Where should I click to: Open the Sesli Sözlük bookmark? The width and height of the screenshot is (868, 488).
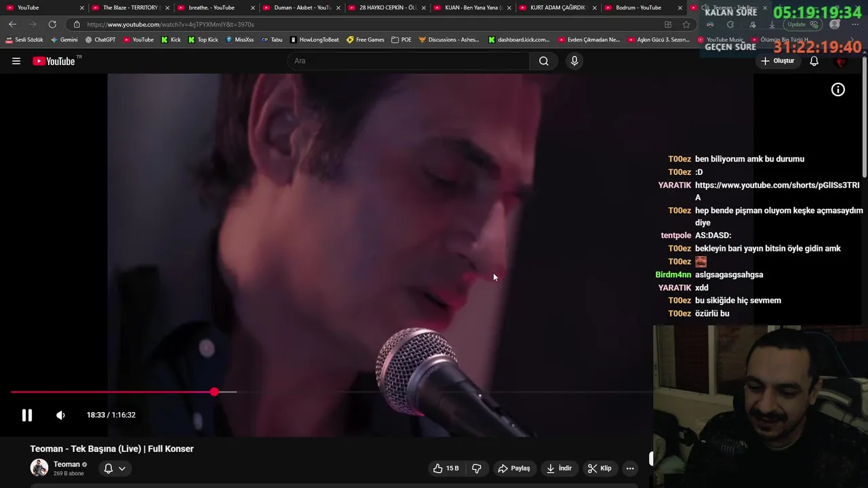click(x=24, y=40)
